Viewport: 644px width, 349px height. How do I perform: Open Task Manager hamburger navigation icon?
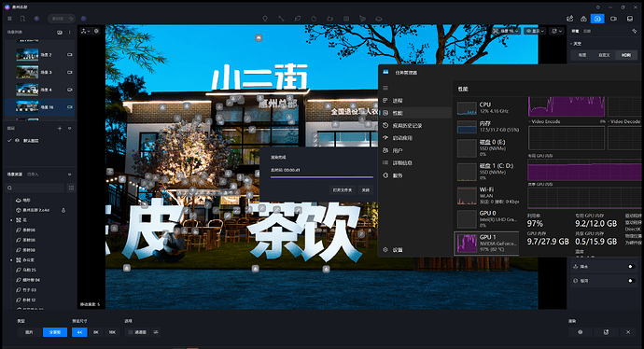(385, 88)
